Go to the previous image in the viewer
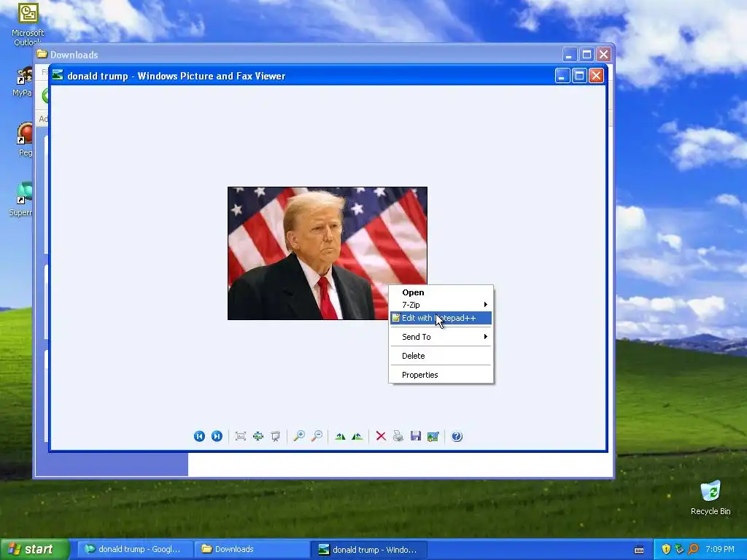Viewport: 747px width, 560px height. [199, 436]
